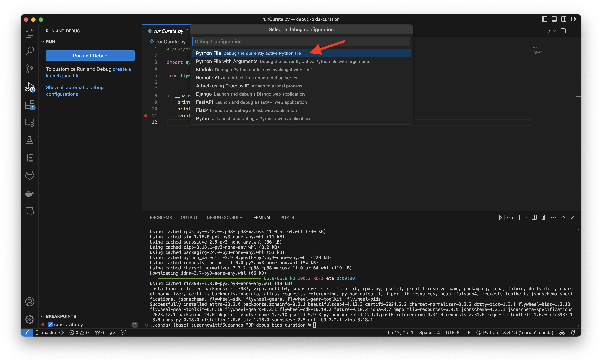Open the Extensions view with badge
This screenshot has width=602, height=364.
click(30, 105)
